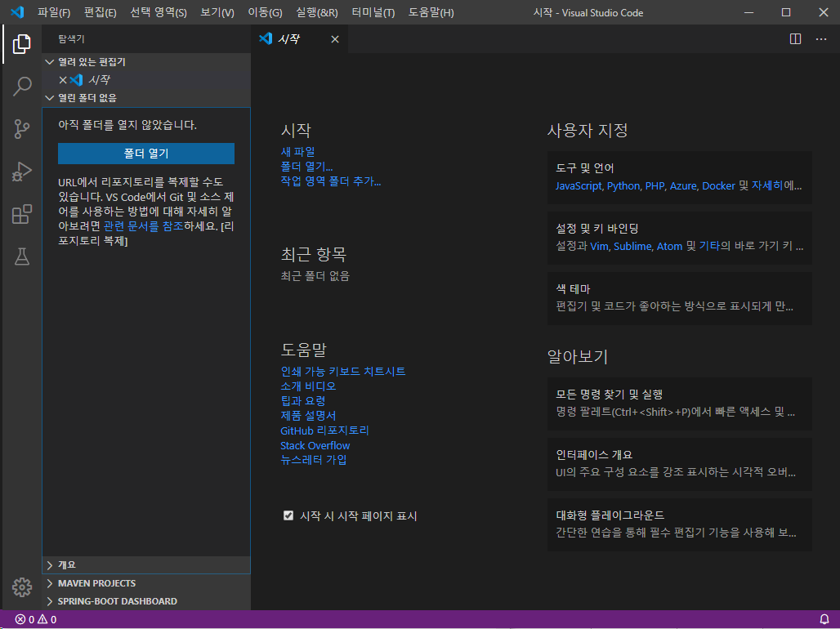Open the Search view icon
The image size is (840, 629).
click(x=21, y=87)
